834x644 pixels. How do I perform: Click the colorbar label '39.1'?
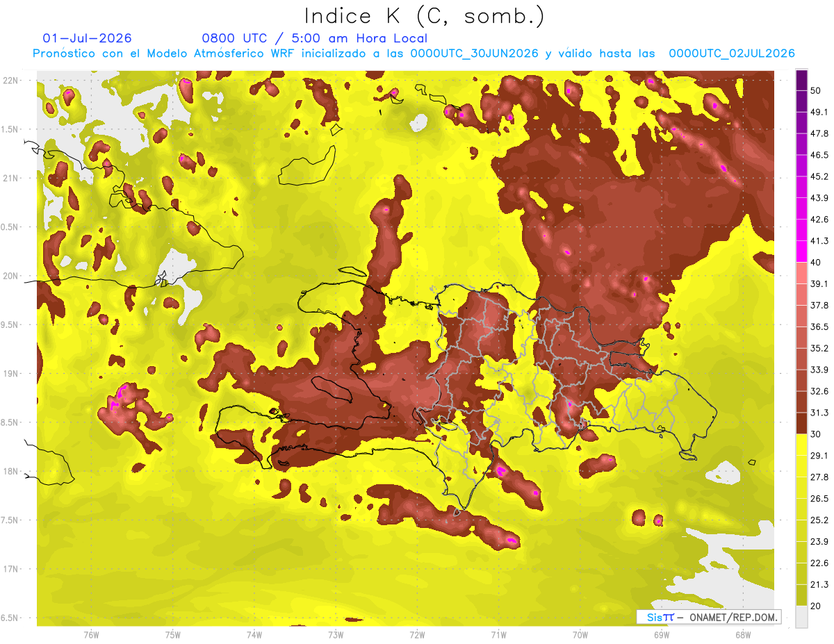(819, 283)
